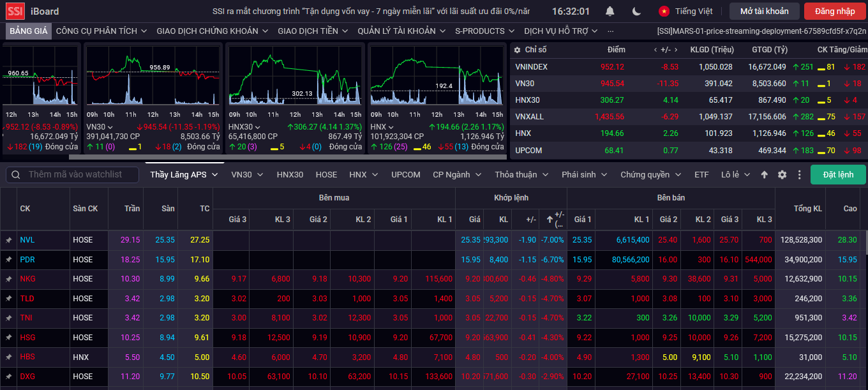This screenshot has height=390, width=868.
Task: Click Mở tài khoản button
Action: [x=764, y=11]
